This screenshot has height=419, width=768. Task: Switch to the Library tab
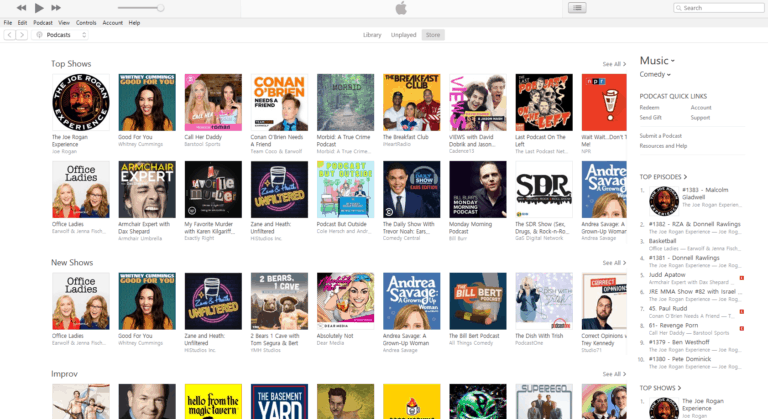[x=372, y=35]
